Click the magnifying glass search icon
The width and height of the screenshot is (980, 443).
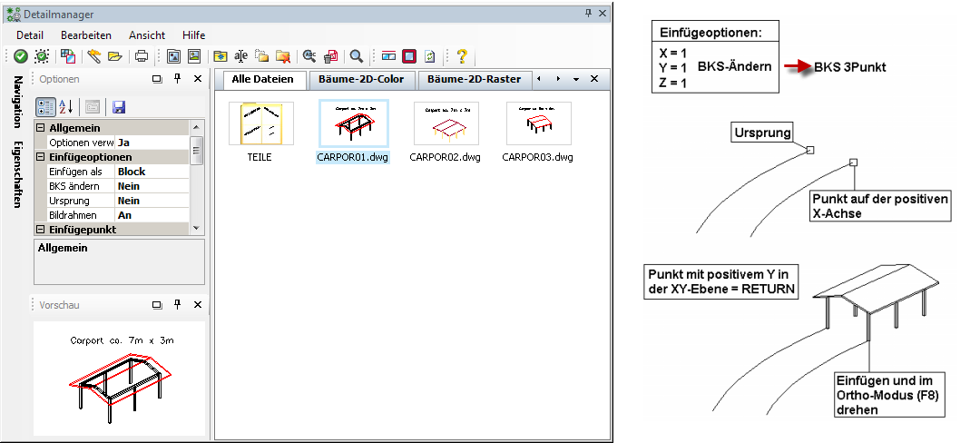357,56
